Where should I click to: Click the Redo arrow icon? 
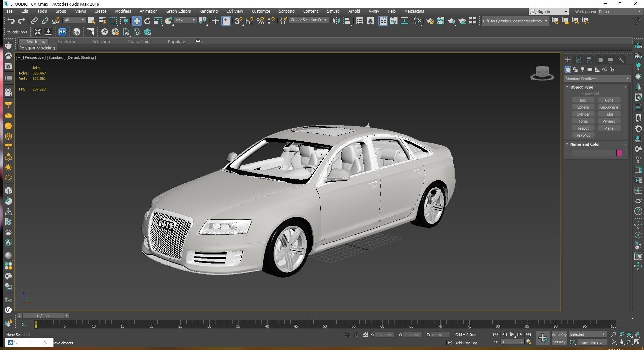[x=22, y=21]
